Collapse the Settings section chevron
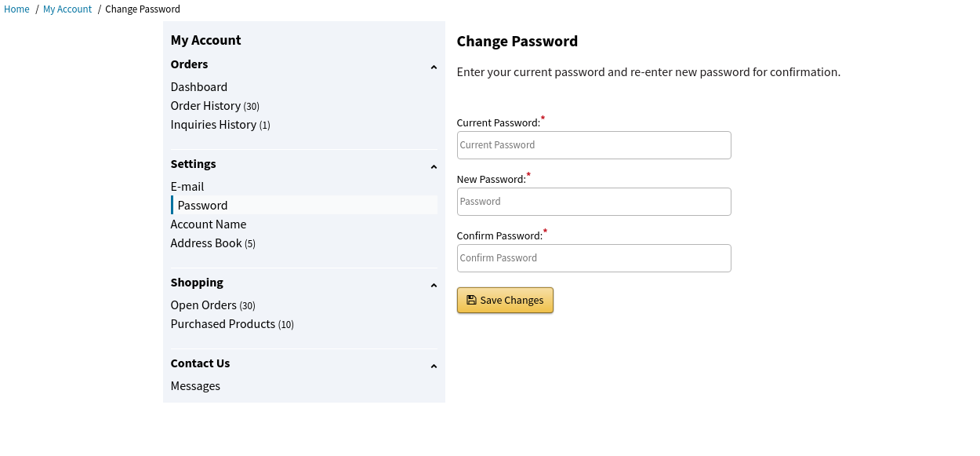Image resolution: width=980 pixels, height=456 pixels. point(434,167)
